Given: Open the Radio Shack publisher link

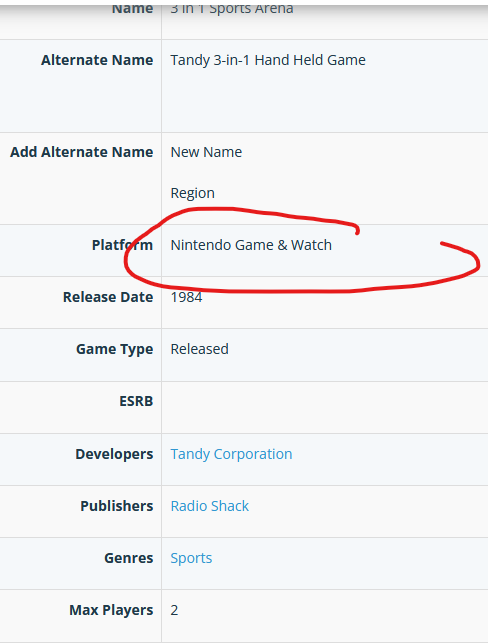Looking at the screenshot, I should click(210, 506).
